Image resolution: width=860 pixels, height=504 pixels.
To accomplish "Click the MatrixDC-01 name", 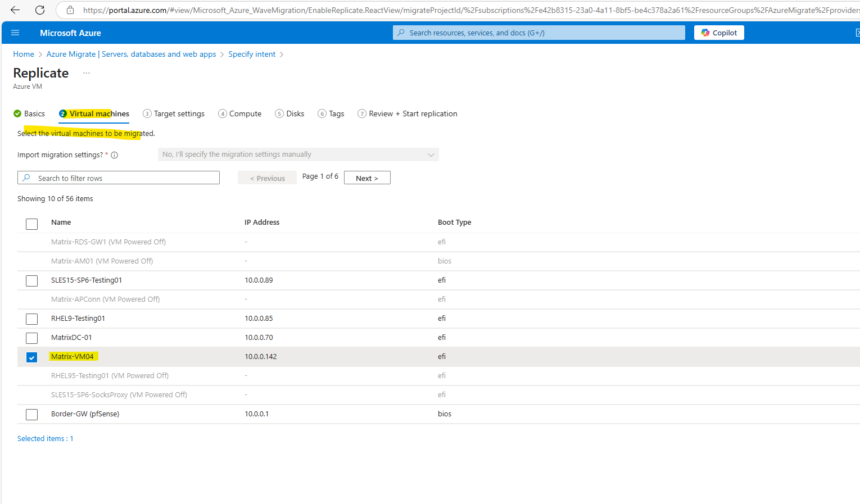I will (x=71, y=337).
